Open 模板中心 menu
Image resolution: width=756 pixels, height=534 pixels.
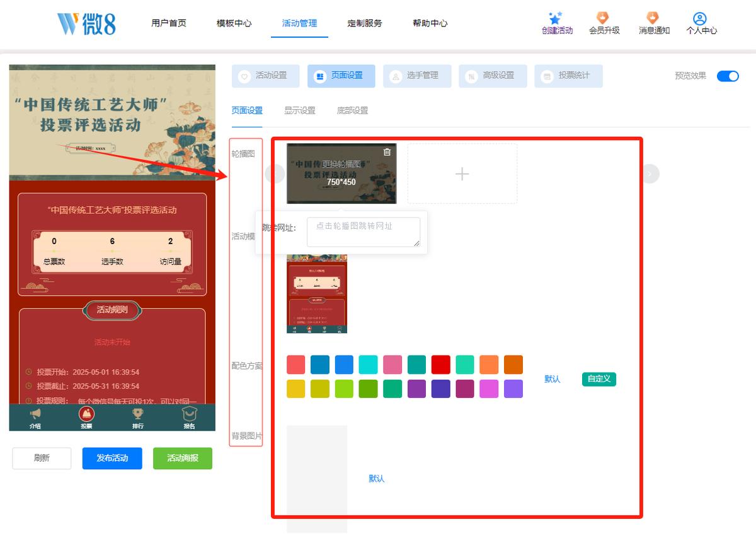[234, 23]
